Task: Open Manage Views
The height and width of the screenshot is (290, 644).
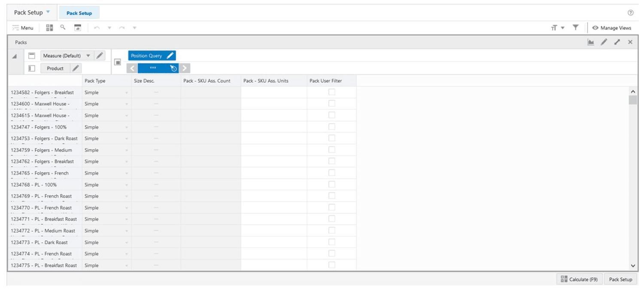Action: pos(612,28)
